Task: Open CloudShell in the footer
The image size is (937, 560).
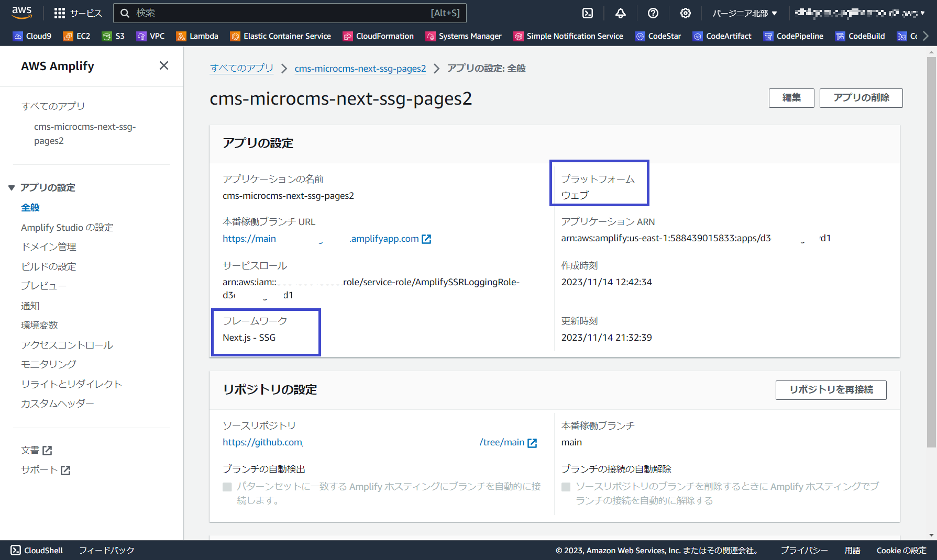Action: pos(37,550)
